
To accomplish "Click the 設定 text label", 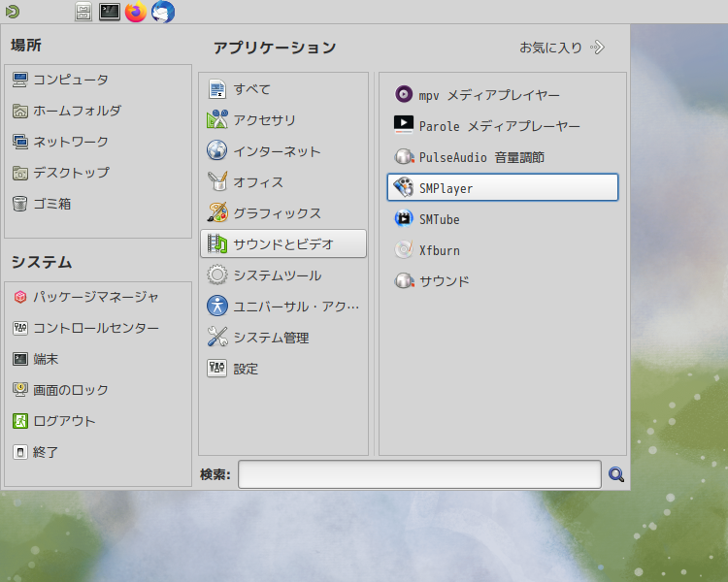I will pyautogui.click(x=246, y=369).
